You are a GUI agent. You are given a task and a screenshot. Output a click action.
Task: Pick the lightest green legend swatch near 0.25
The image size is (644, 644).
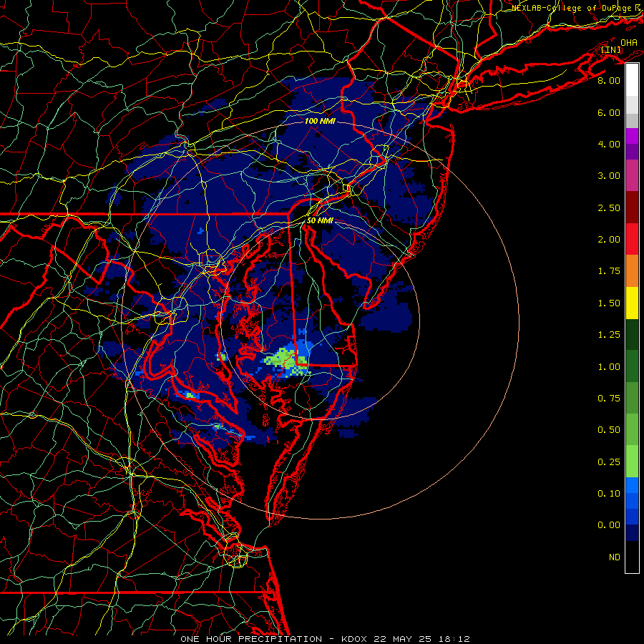[632, 462]
